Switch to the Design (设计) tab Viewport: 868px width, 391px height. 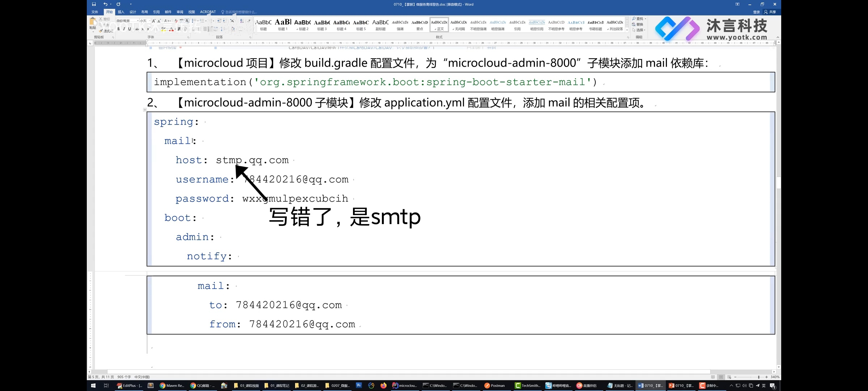(133, 12)
